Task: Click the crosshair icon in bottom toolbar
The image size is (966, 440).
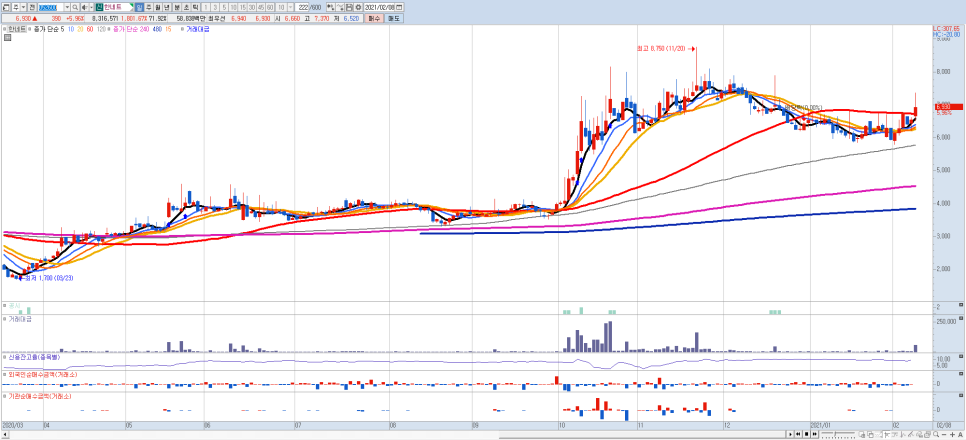Action: pos(887,434)
